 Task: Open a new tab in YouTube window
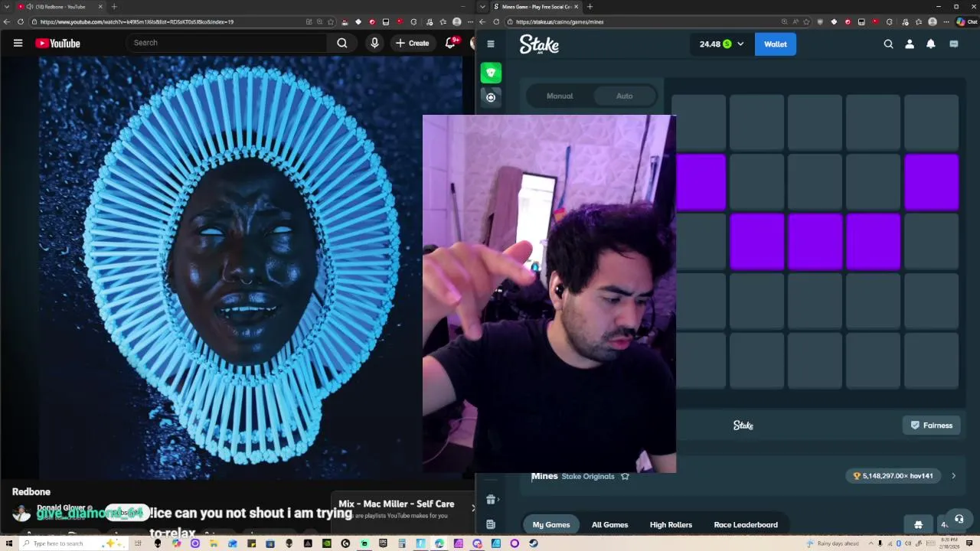click(x=114, y=6)
